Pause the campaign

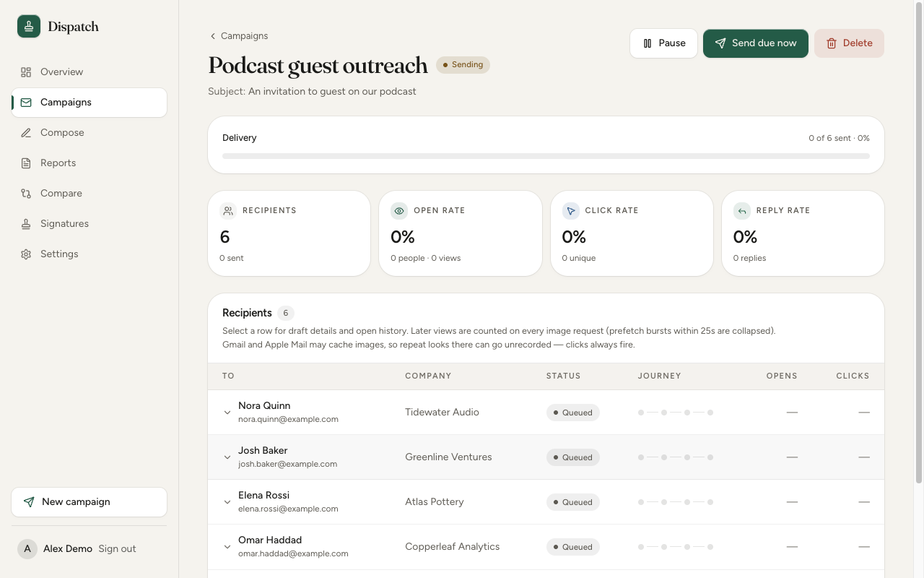tap(664, 43)
